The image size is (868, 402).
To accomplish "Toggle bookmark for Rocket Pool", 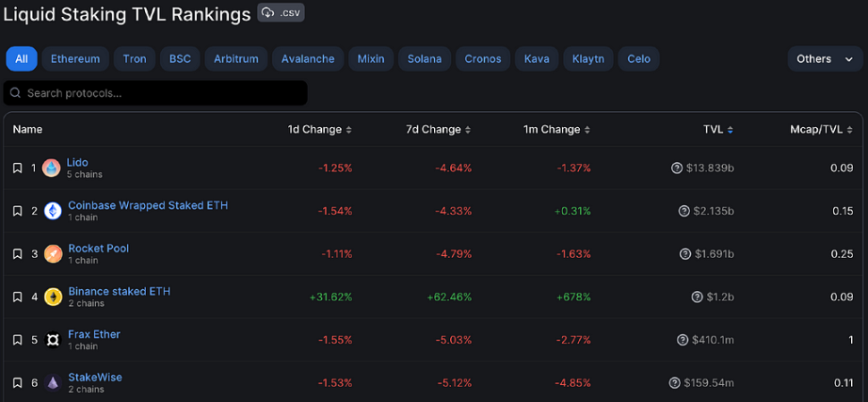I will (17, 253).
